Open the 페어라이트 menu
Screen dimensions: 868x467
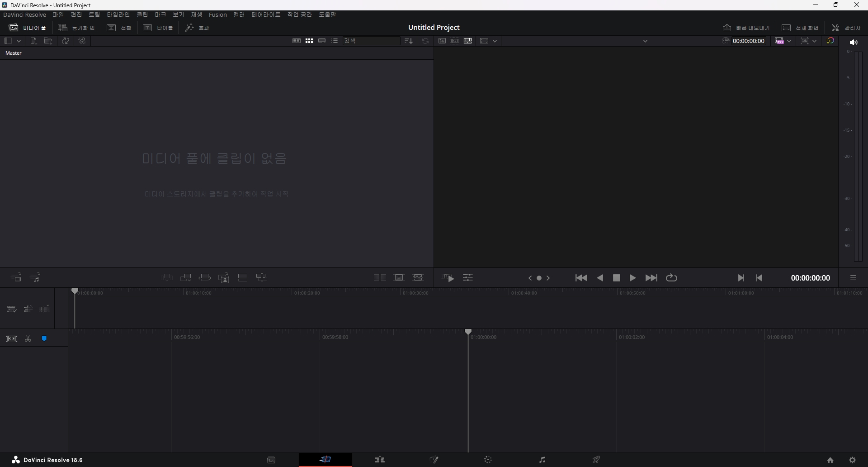click(266, 15)
